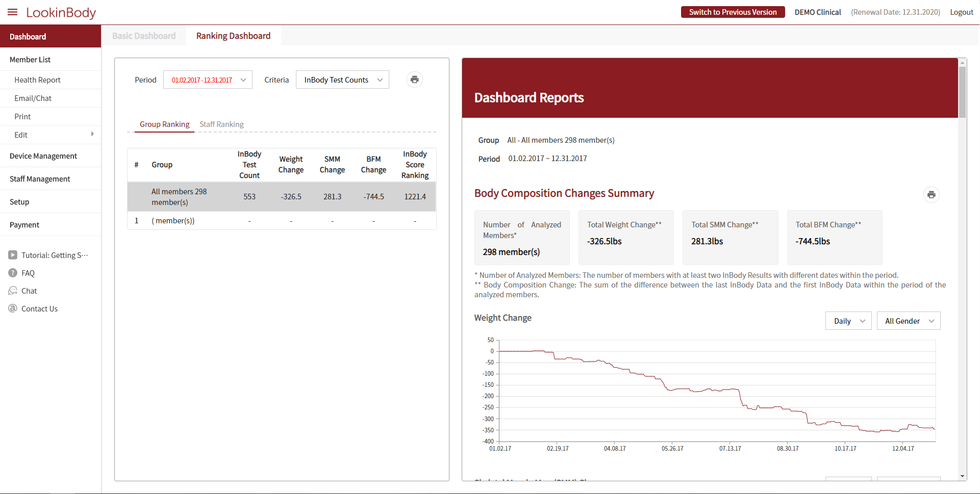This screenshot has height=494, width=980.
Task: Click the Contact Us at-sign icon
Action: coord(13,308)
